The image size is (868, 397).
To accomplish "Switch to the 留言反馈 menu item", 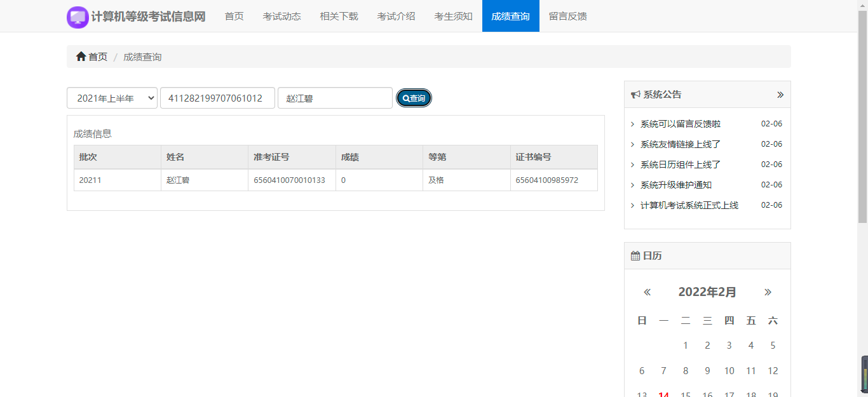I will (x=567, y=16).
